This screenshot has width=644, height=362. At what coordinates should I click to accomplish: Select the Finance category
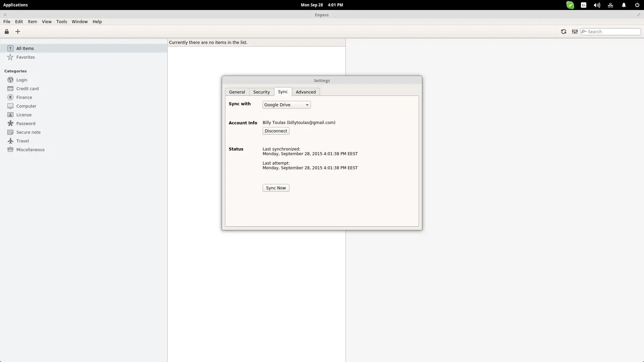point(84,97)
